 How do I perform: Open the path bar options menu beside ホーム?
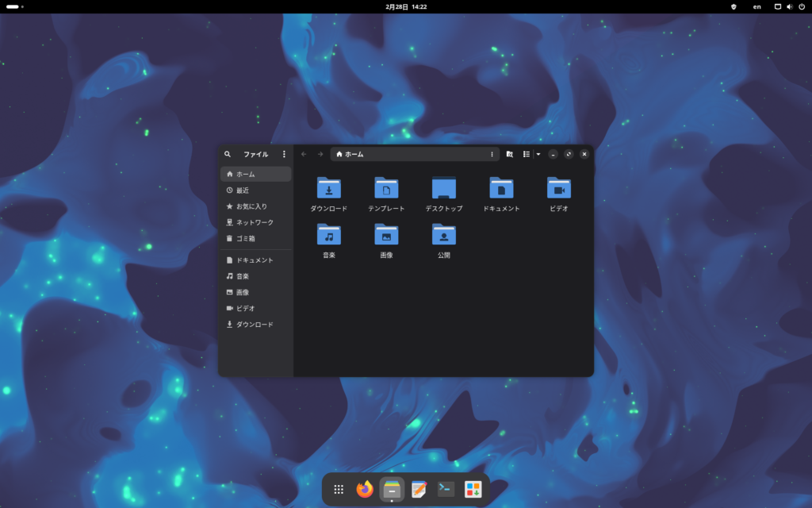[492, 154]
